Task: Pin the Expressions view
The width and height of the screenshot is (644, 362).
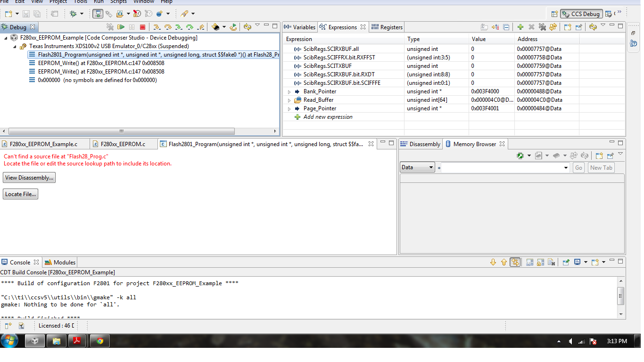Action: point(578,27)
